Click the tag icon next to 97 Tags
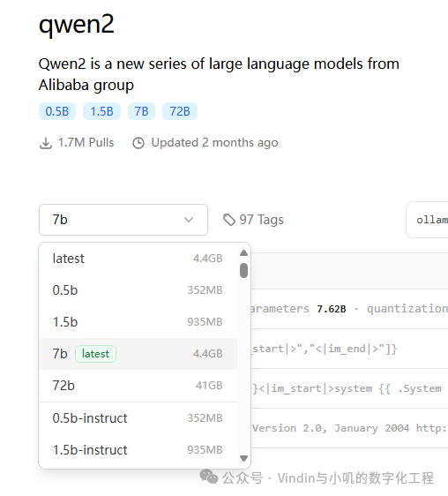 [x=229, y=220]
